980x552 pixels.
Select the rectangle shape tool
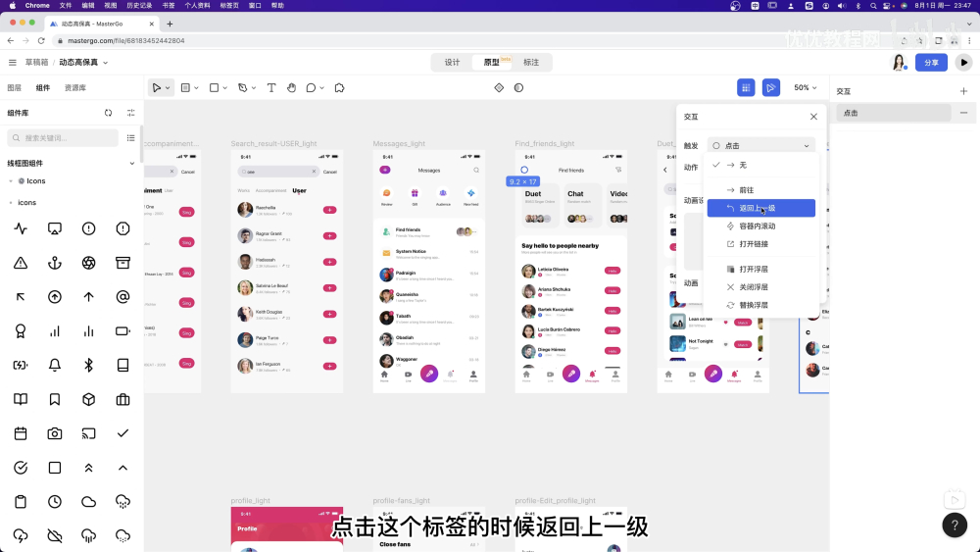[214, 88]
